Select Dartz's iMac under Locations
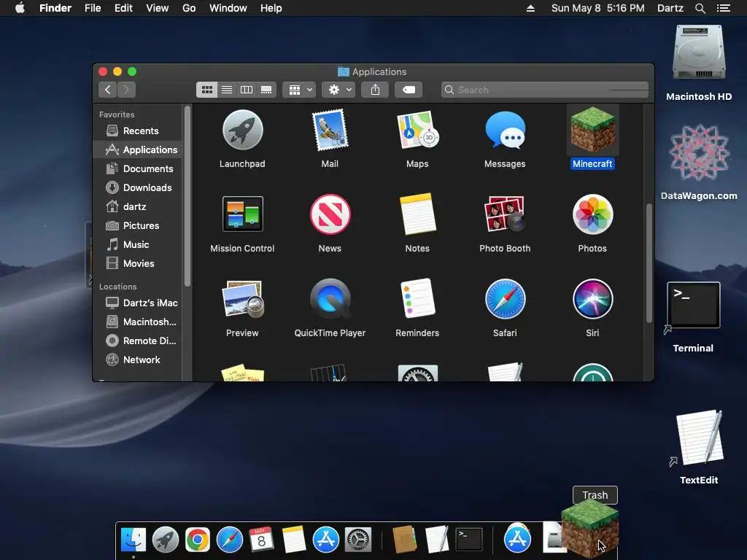The height and width of the screenshot is (560, 747). click(x=138, y=303)
